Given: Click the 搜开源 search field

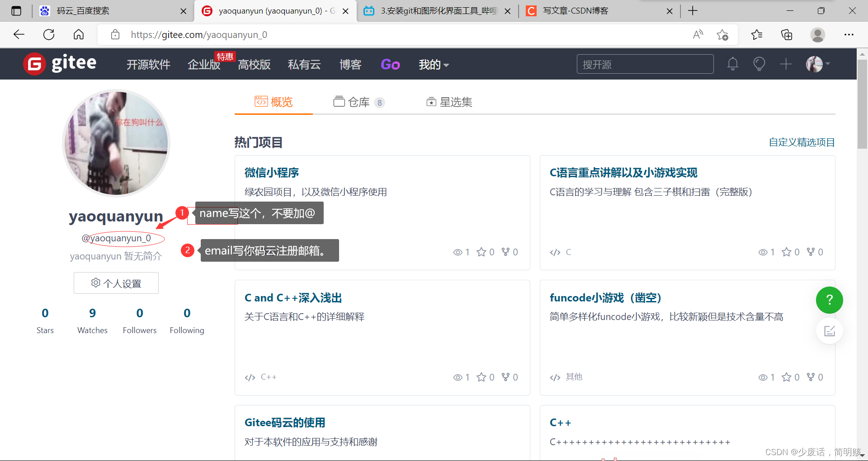Looking at the screenshot, I should [x=645, y=64].
